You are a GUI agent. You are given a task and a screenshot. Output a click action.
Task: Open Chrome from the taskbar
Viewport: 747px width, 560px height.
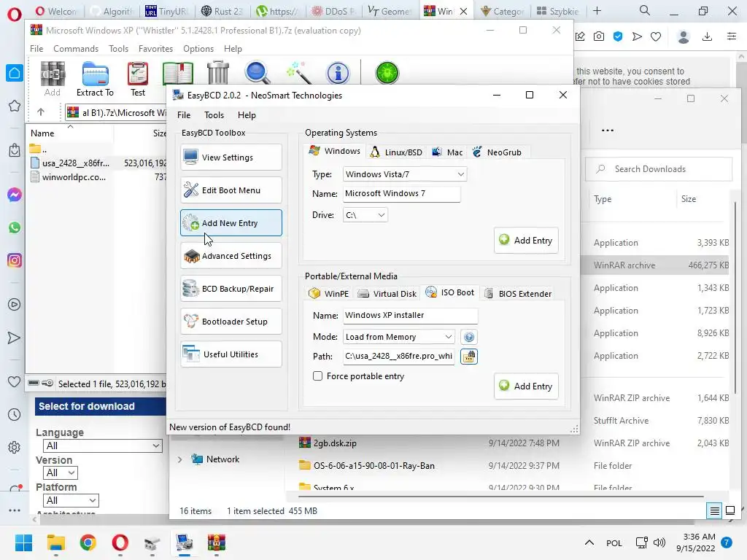tap(88, 542)
